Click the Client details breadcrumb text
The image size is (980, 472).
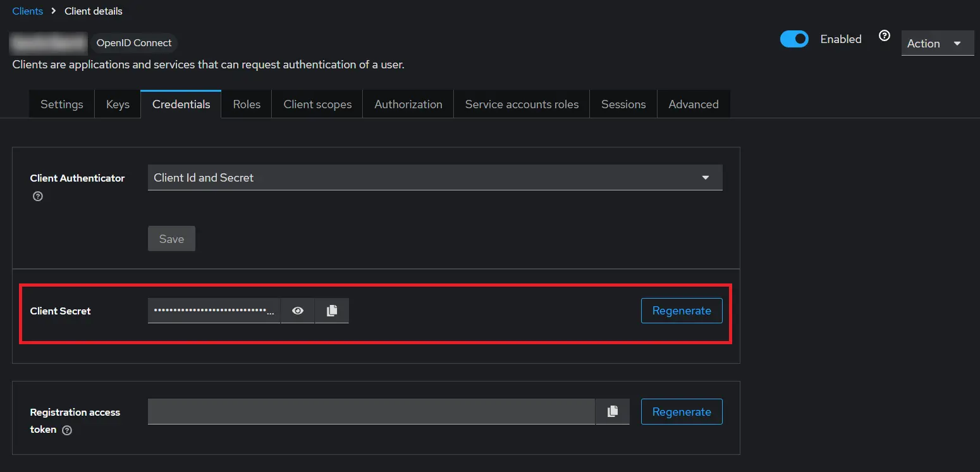94,11
